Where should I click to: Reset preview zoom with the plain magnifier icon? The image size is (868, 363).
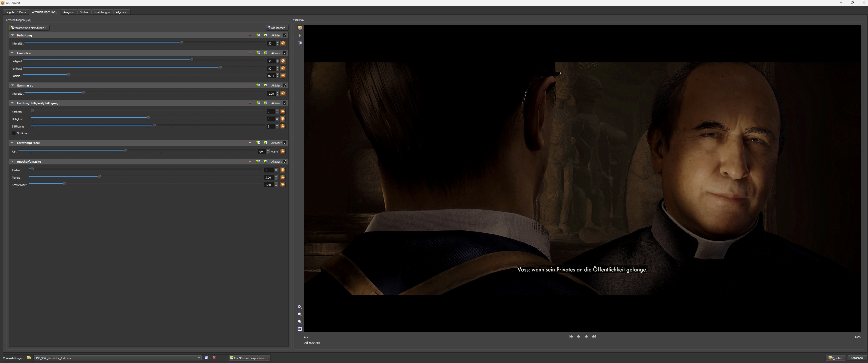click(x=300, y=322)
